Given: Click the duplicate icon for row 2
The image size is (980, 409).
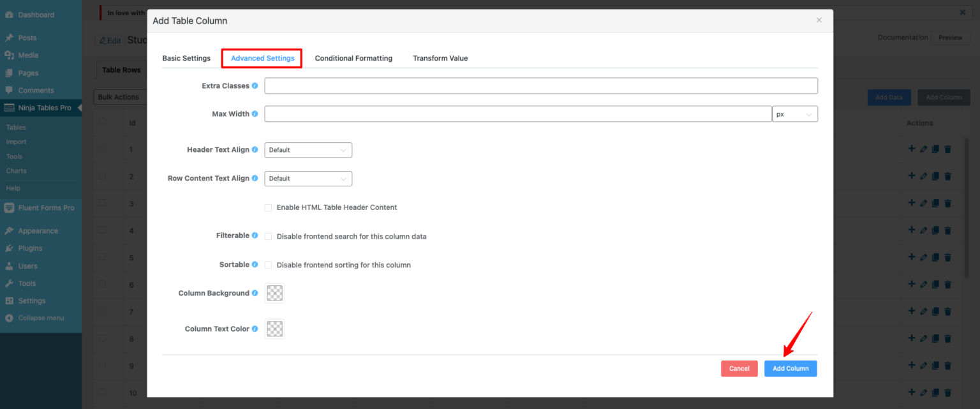Looking at the screenshot, I should [935, 175].
